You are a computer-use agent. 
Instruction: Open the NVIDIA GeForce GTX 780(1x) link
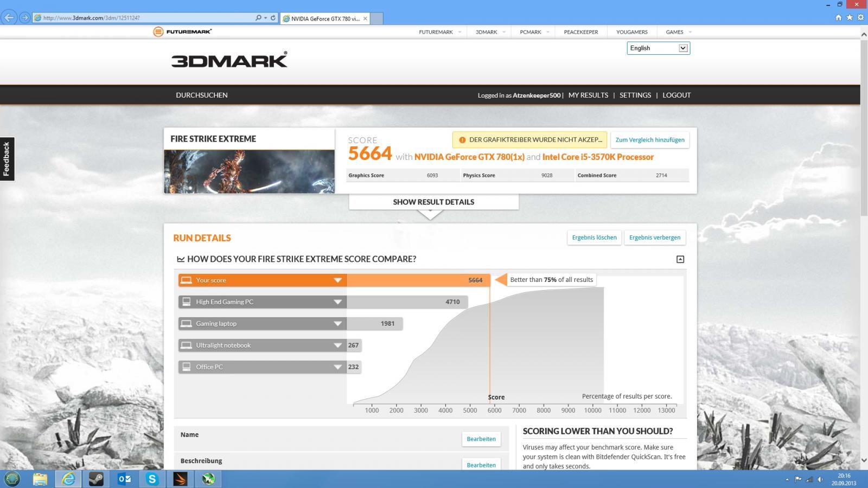pyautogui.click(x=469, y=157)
